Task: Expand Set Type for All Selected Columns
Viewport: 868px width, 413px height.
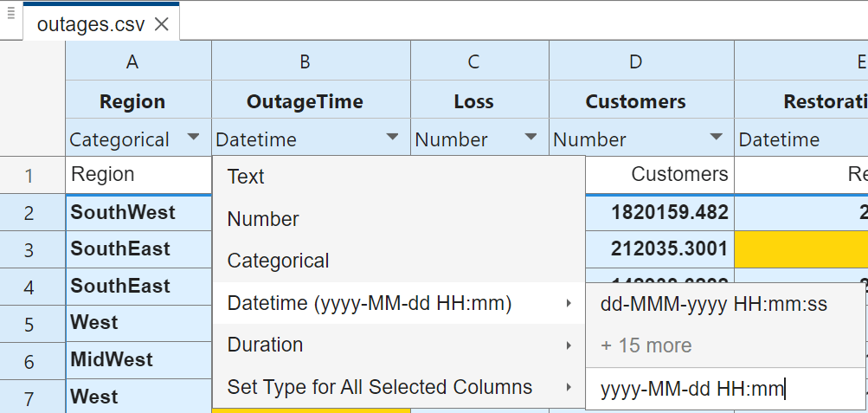Action: (399, 387)
